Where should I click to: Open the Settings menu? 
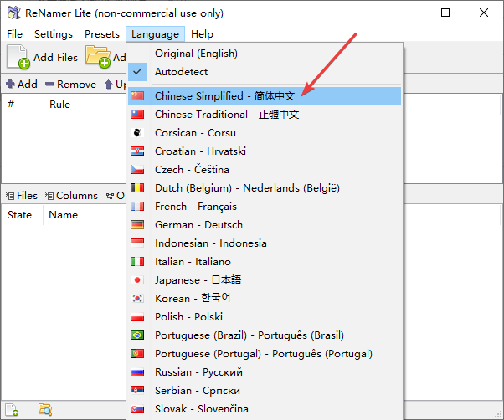pyautogui.click(x=54, y=34)
